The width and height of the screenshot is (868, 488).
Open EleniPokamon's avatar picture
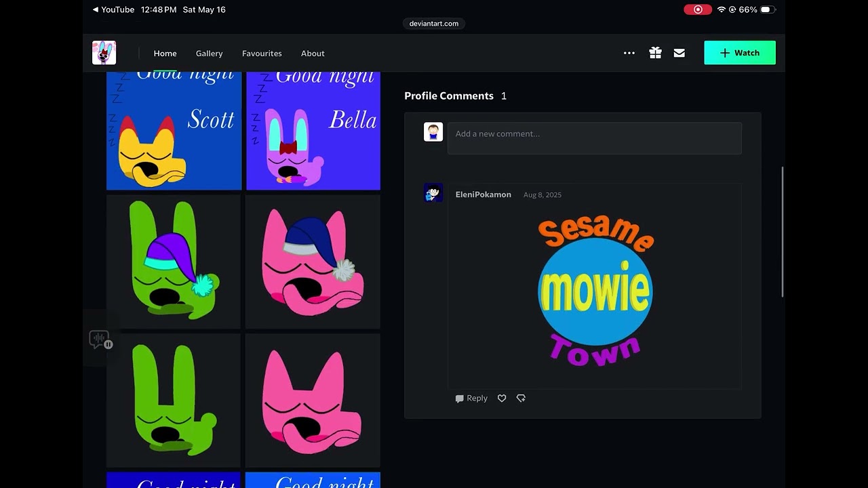(x=433, y=193)
